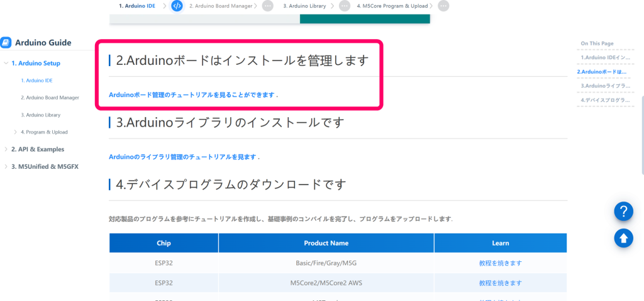Click the ellipsis icon after M5Core Program & Upload
Viewport: 644px width, 301px height.
(x=443, y=6)
